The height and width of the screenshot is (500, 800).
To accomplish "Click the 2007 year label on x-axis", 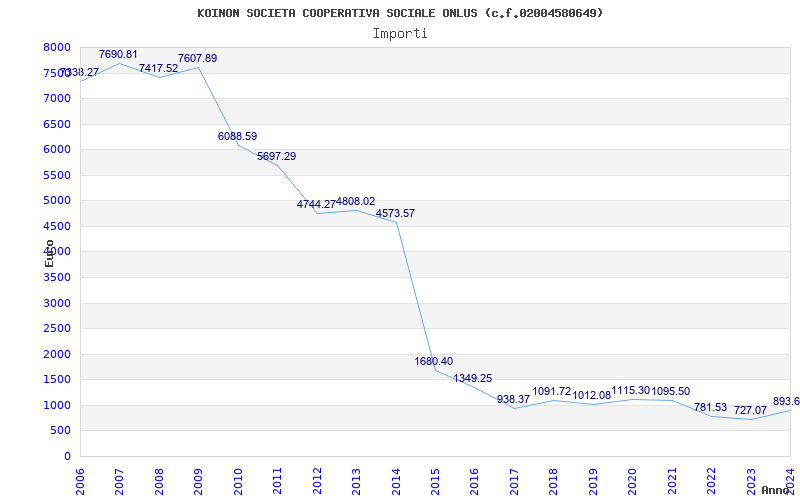I will pyautogui.click(x=119, y=482).
